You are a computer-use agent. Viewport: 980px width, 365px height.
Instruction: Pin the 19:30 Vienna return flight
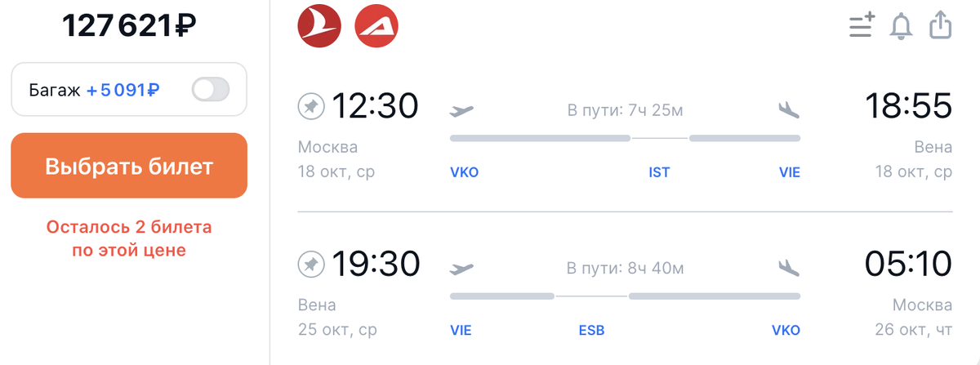(x=310, y=264)
